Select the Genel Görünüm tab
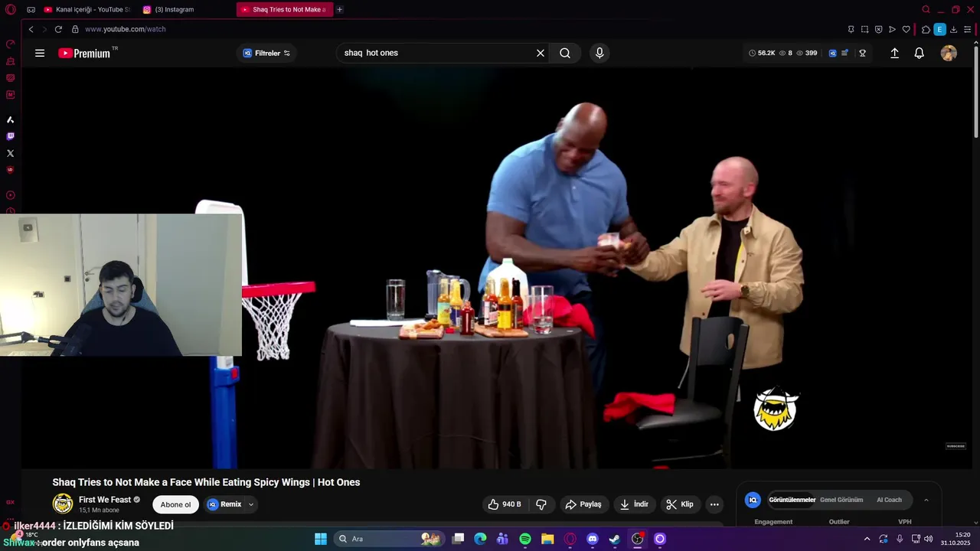 click(841, 500)
